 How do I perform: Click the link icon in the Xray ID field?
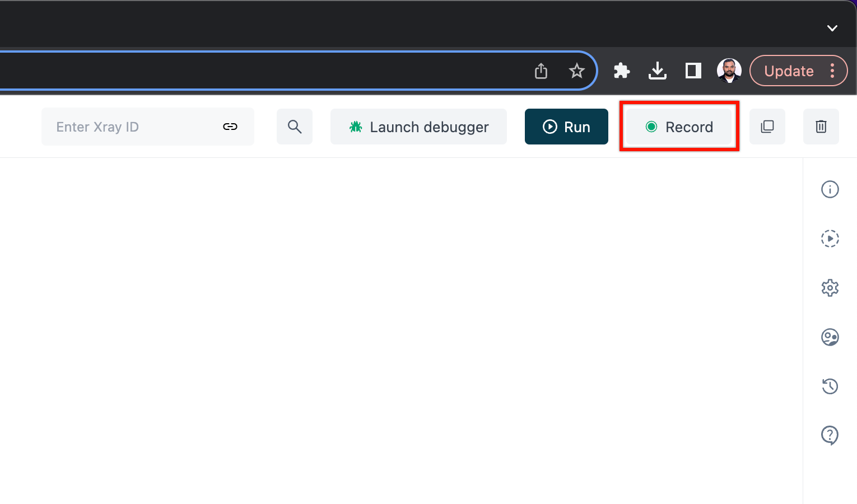pos(230,127)
